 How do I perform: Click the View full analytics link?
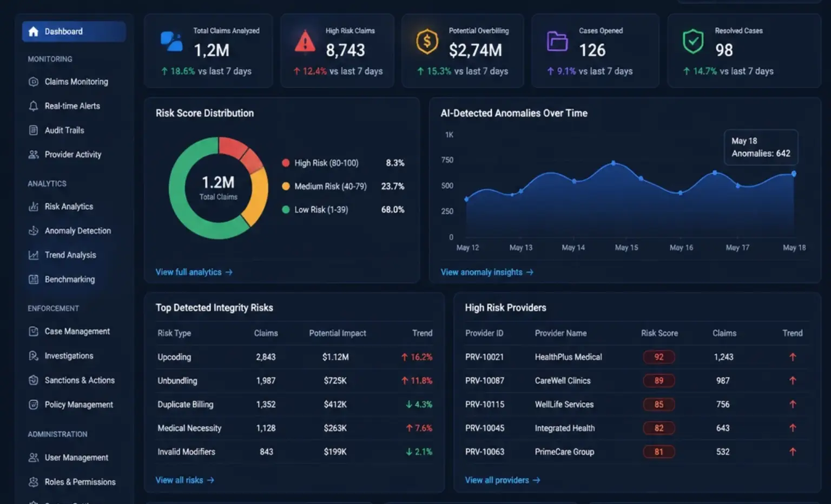[x=194, y=272]
